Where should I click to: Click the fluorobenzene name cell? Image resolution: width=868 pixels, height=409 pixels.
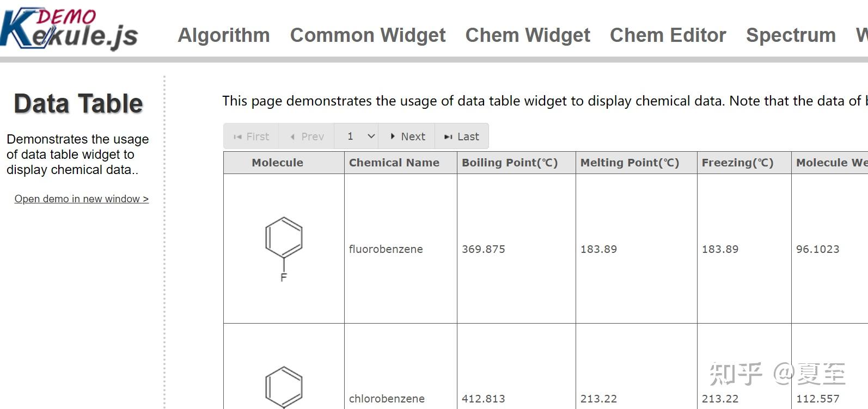tap(386, 249)
